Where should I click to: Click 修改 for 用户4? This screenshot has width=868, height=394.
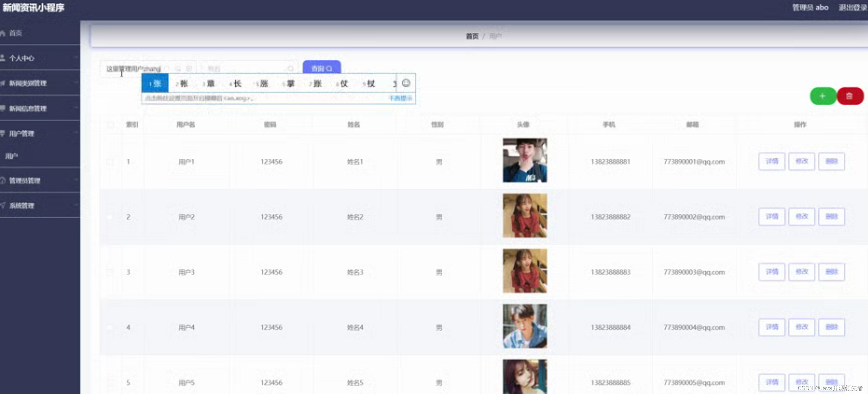[x=801, y=327]
